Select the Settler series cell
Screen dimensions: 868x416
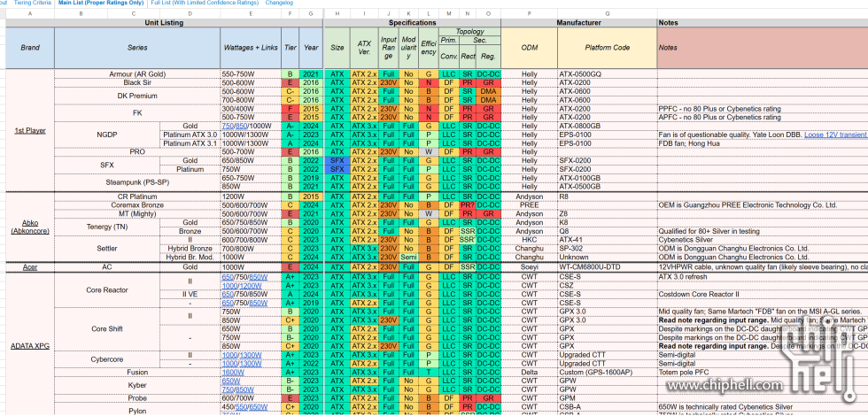click(x=107, y=249)
